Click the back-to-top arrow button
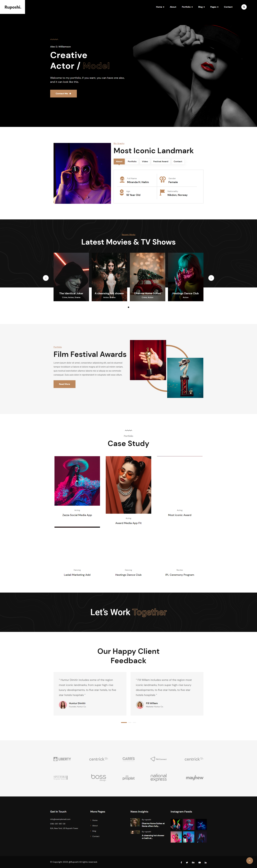Image resolution: width=257 pixels, height=868 pixels. 250,861
